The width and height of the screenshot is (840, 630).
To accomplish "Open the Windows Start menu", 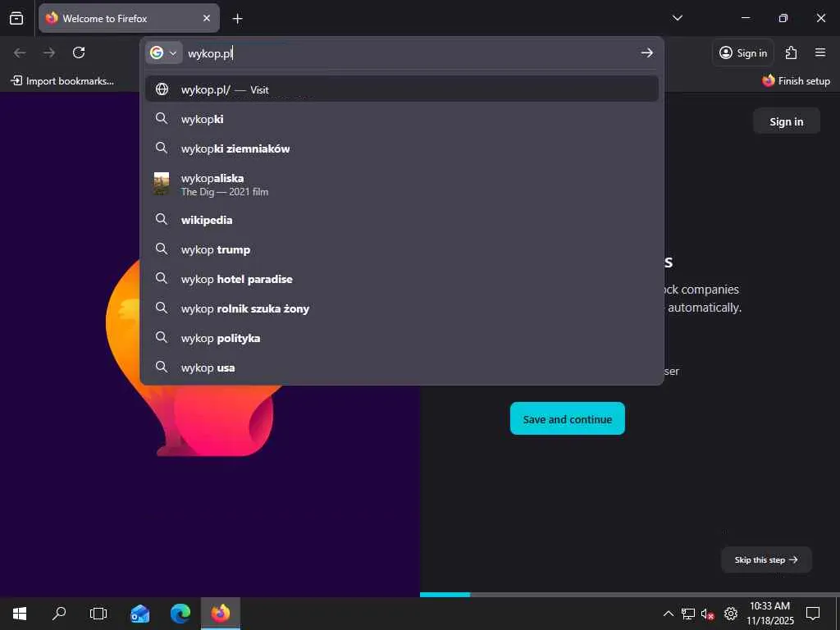I will click(x=20, y=614).
